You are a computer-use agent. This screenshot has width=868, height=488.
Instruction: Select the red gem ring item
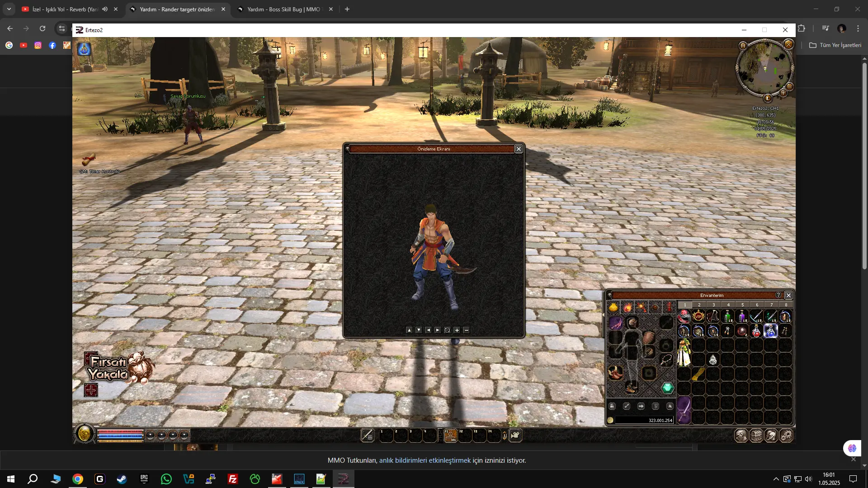tap(684, 316)
